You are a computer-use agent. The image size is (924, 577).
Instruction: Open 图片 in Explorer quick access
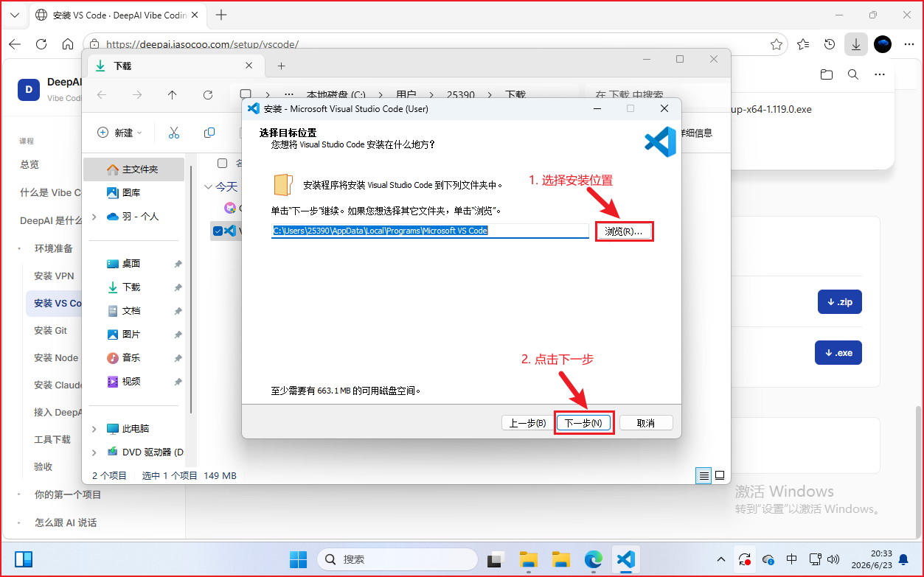click(x=131, y=334)
